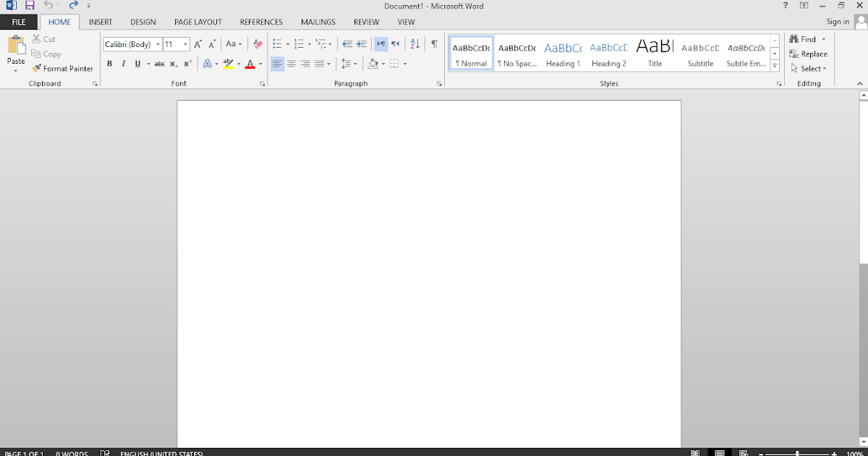
Task: Align text right
Action: pyautogui.click(x=305, y=64)
